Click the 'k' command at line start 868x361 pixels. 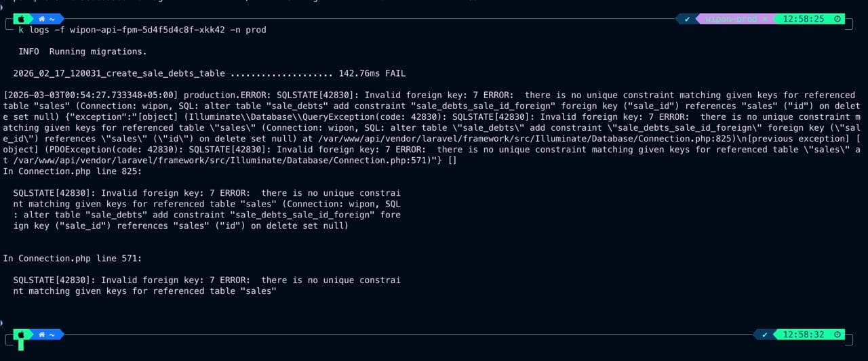pos(21,30)
